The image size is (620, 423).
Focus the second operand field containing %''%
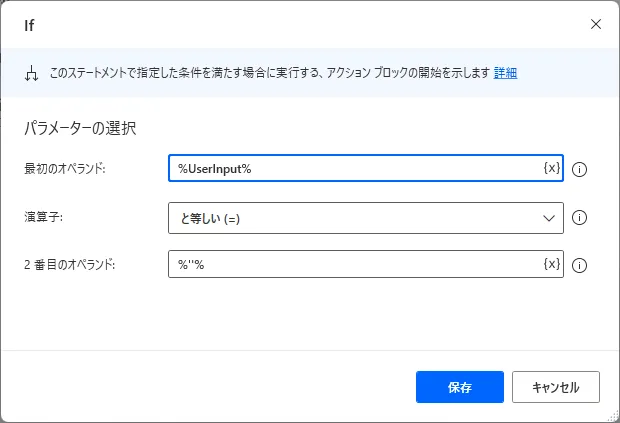[355, 264]
